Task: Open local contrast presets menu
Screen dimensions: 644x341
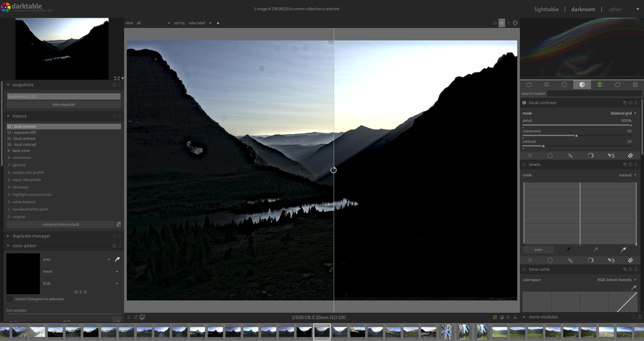Action: (636, 103)
